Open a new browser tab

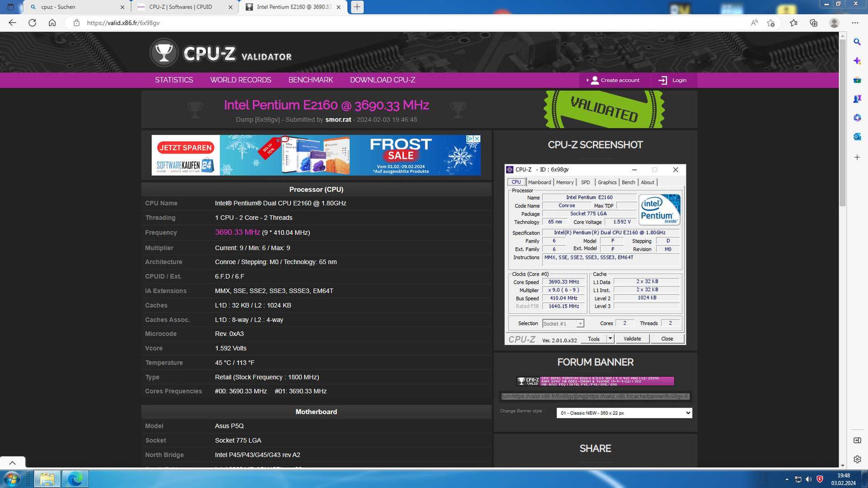tap(357, 7)
